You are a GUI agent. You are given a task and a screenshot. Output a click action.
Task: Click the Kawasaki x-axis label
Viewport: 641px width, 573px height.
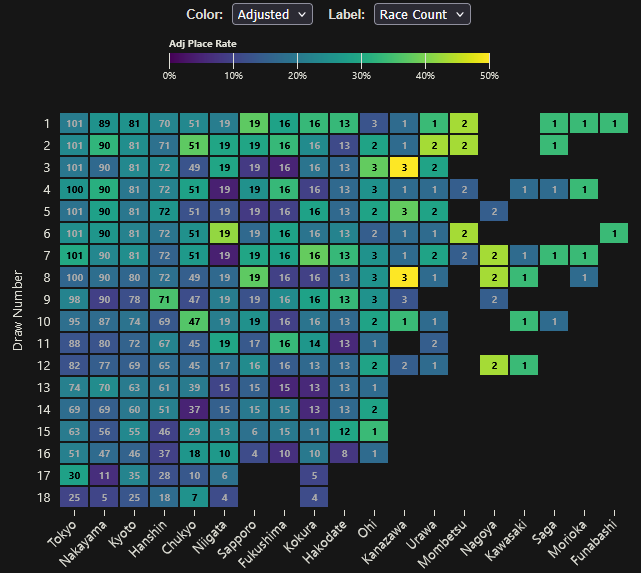(x=506, y=541)
